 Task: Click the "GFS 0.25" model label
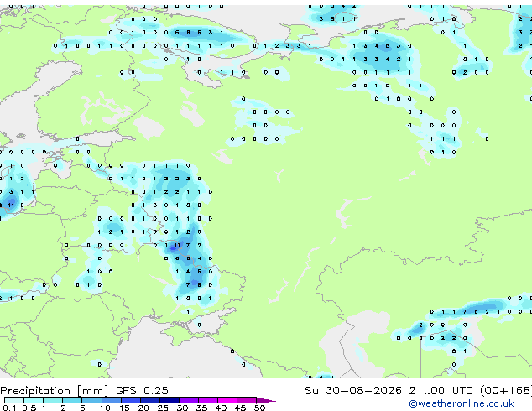(x=142, y=391)
